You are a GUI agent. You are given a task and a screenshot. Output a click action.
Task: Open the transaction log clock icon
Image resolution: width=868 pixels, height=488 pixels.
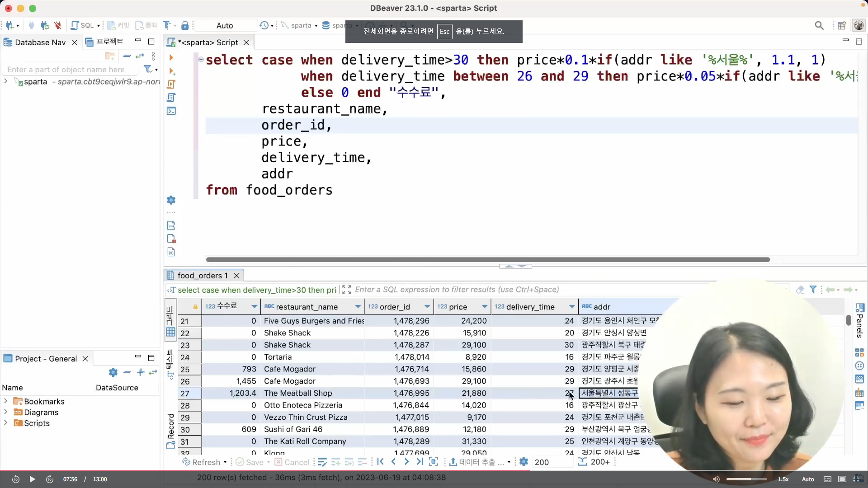point(264,25)
